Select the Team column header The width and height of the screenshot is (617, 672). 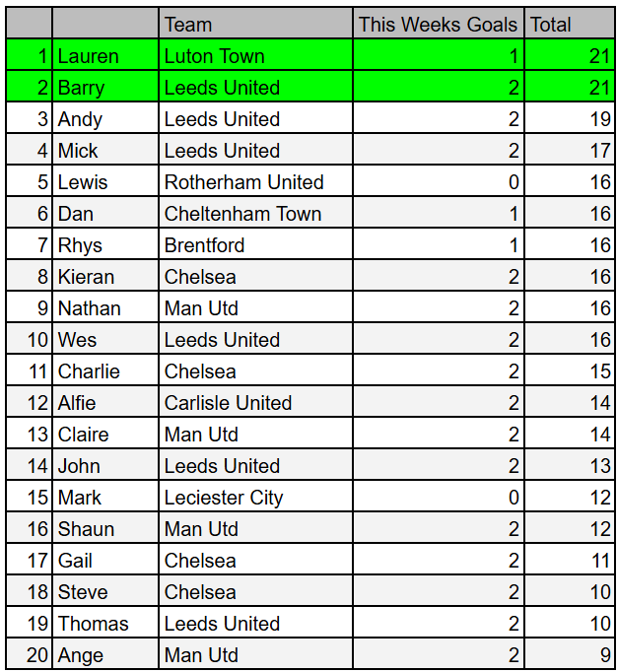(255, 23)
